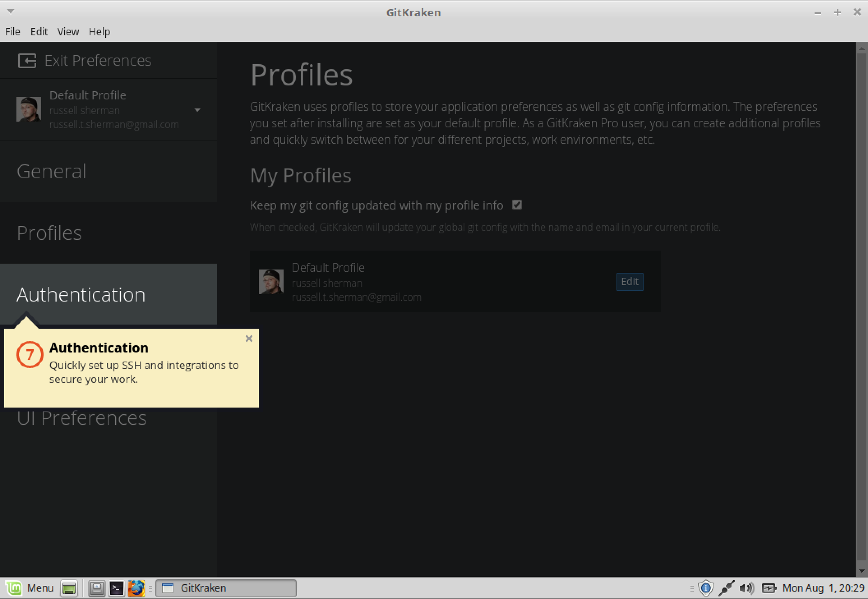Click the Exit Preferences arrow icon

tap(27, 61)
